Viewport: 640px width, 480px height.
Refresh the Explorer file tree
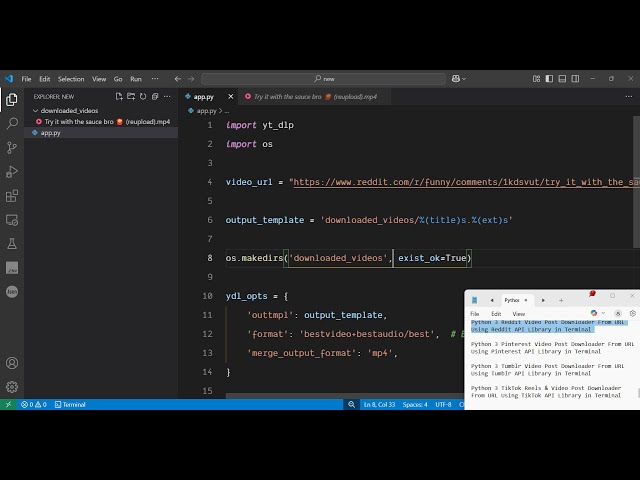click(x=143, y=97)
